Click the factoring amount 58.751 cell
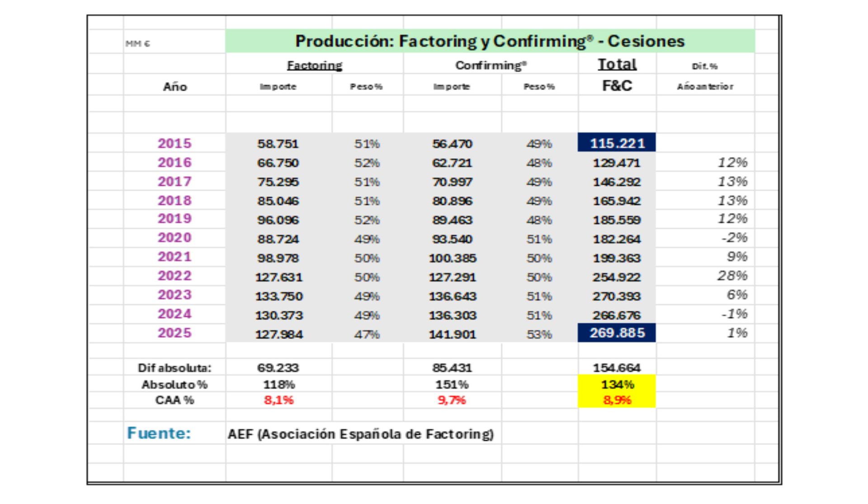868x504 pixels. coord(278,144)
